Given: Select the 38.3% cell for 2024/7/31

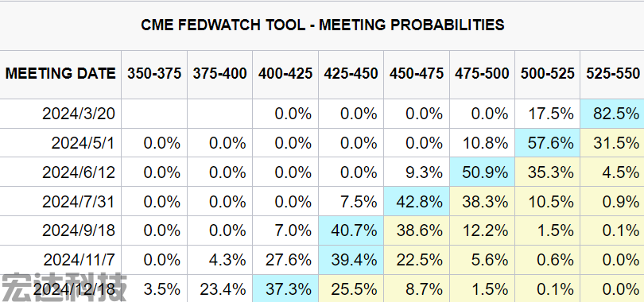Looking at the screenshot, I should 482,202.
